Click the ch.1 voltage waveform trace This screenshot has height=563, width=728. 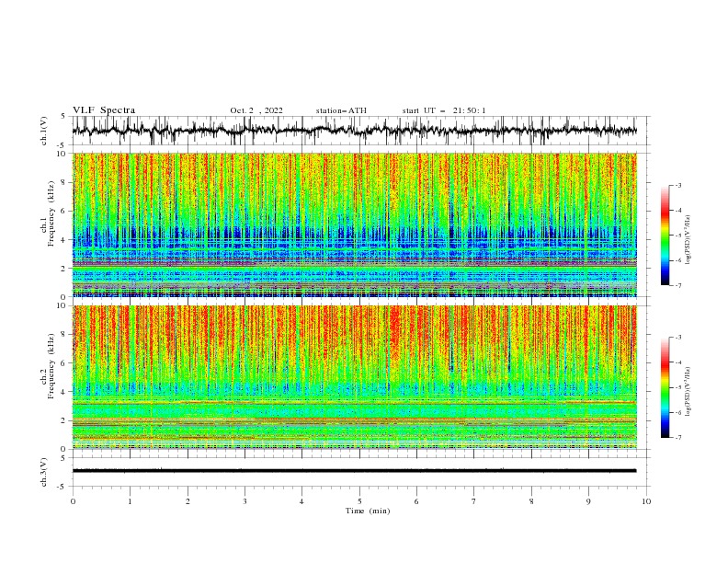click(x=354, y=131)
